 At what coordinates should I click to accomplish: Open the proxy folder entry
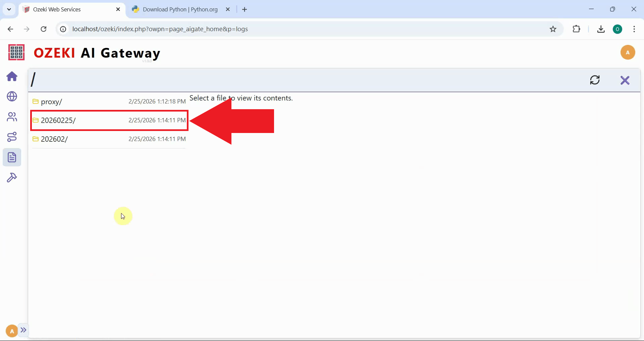click(51, 101)
